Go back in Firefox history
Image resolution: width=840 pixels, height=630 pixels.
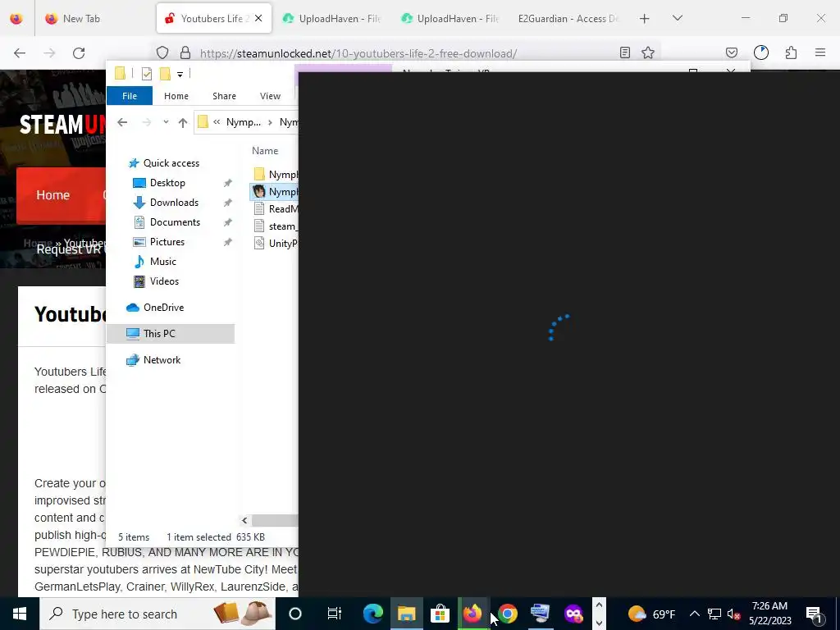(20, 52)
